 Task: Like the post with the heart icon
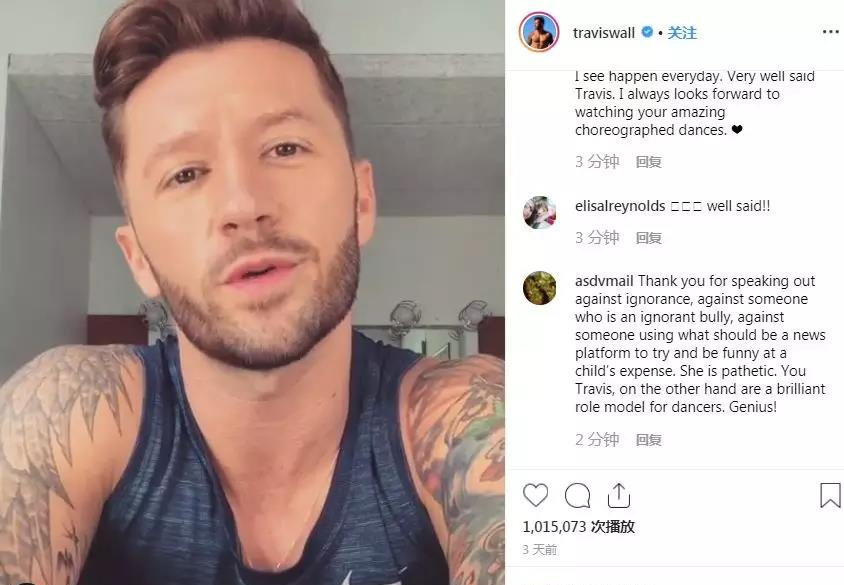(536, 495)
